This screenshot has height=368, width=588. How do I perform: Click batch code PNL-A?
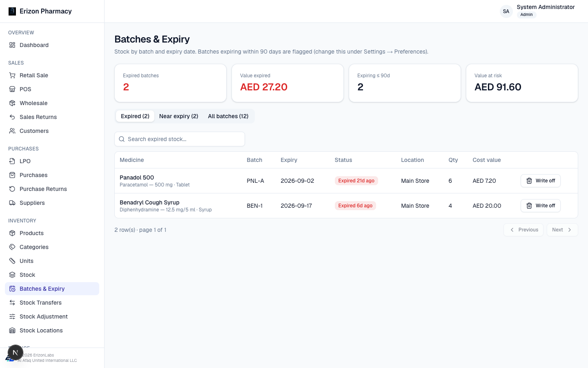256,181
